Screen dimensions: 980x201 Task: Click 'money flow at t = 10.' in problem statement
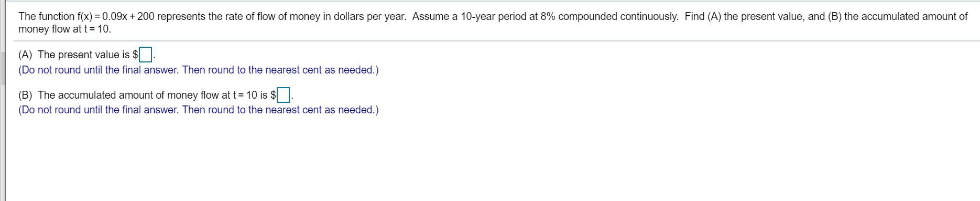tap(64, 29)
